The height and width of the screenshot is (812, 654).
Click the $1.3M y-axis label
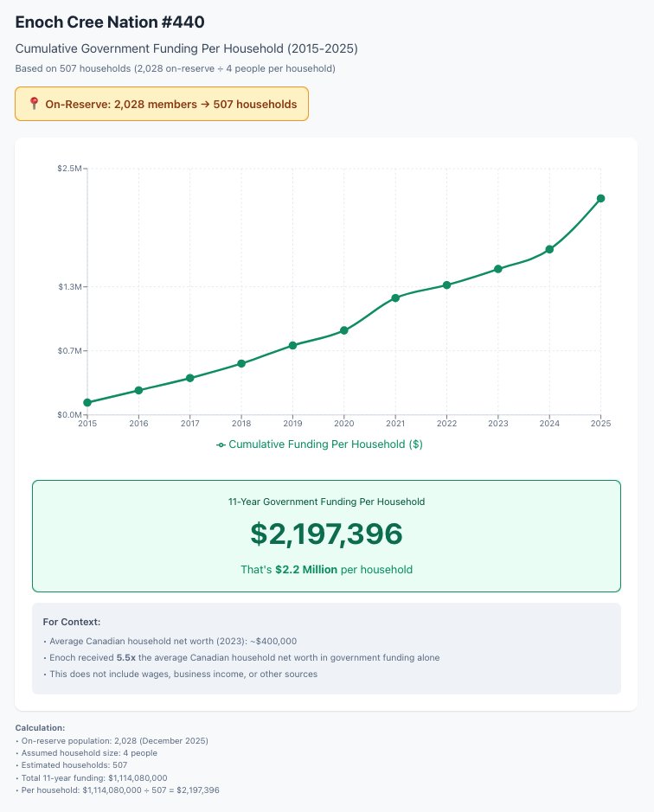[69, 286]
